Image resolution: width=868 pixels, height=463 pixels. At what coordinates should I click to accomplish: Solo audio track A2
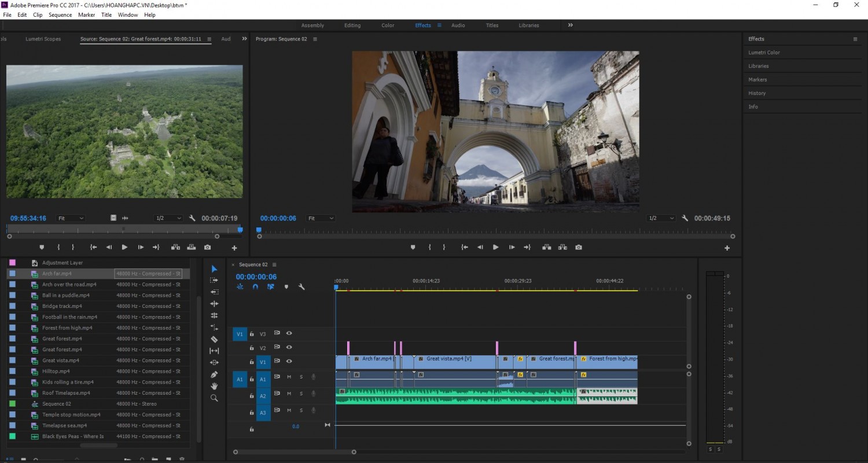tap(301, 394)
